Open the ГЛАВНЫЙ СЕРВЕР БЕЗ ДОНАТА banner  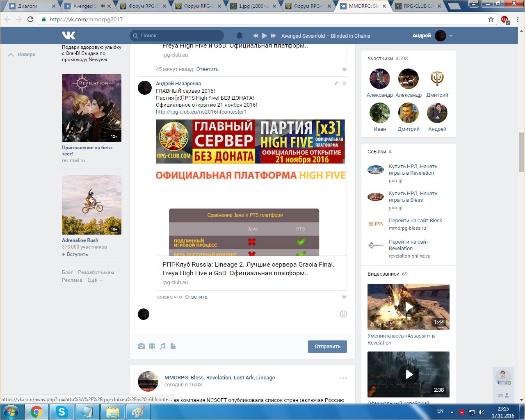[250, 142]
